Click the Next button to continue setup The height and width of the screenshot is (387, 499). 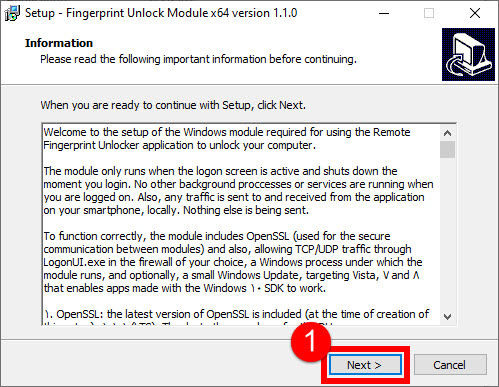(365, 365)
